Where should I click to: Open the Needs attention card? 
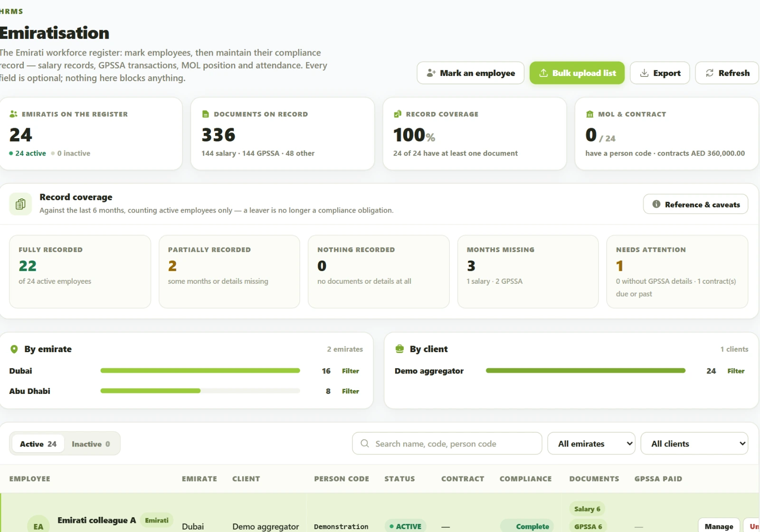click(x=677, y=271)
